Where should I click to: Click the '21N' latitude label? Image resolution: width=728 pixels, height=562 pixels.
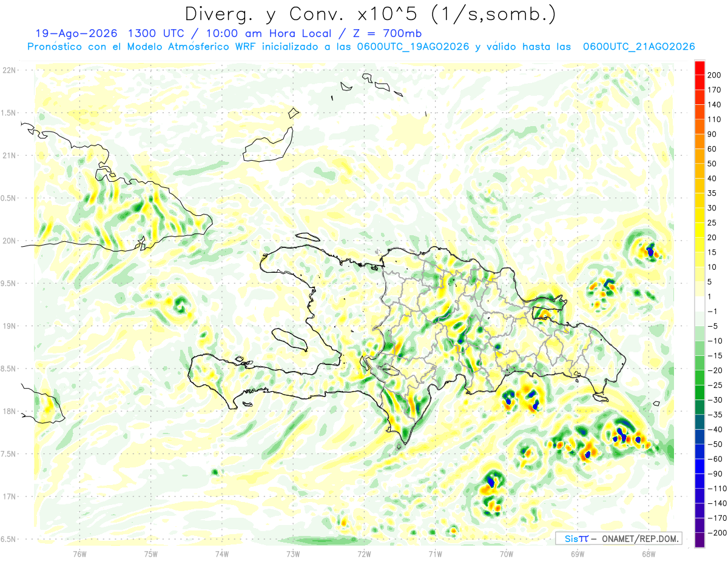[x=8, y=155]
